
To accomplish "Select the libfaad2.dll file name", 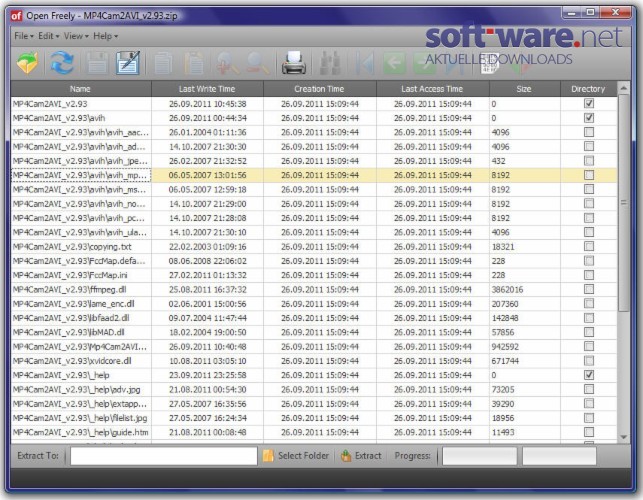I will pyautogui.click(x=71, y=318).
